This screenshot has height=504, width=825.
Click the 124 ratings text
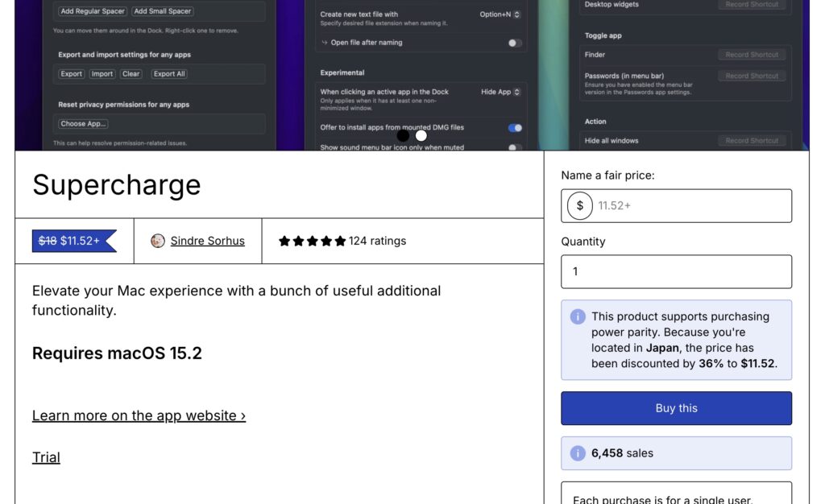tap(377, 241)
